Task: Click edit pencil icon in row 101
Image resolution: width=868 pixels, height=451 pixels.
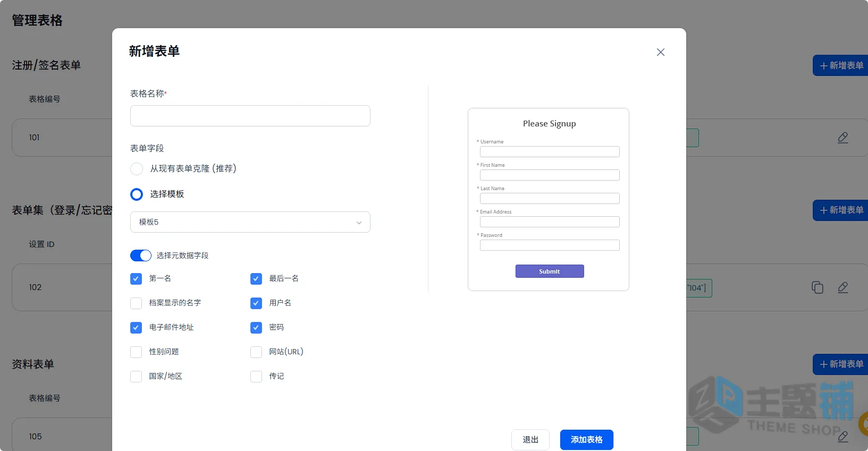Action: tap(843, 138)
